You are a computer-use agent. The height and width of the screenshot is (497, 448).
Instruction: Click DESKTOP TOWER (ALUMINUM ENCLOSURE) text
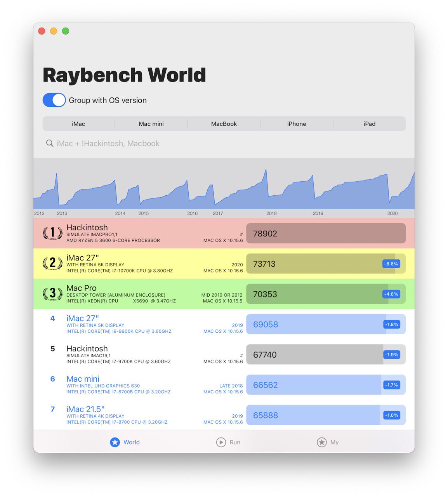click(x=116, y=295)
